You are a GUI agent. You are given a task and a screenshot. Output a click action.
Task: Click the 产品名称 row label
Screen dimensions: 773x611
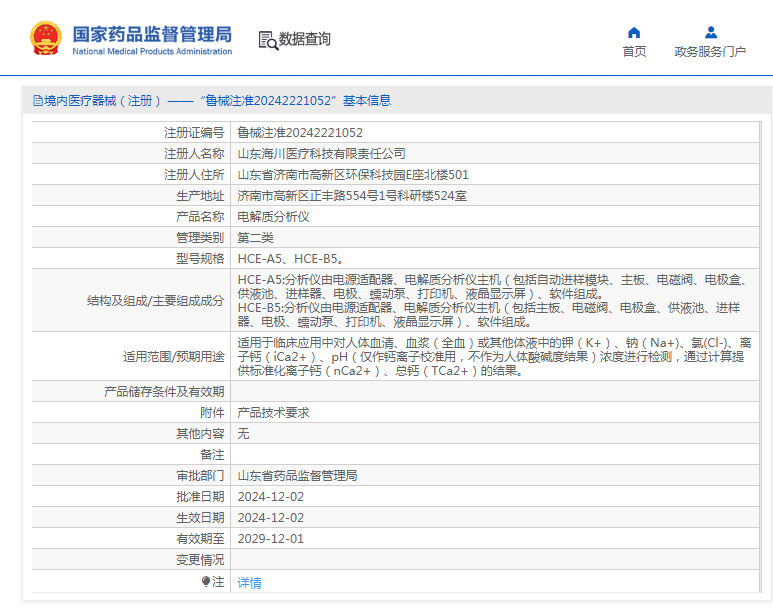point(200,217)
